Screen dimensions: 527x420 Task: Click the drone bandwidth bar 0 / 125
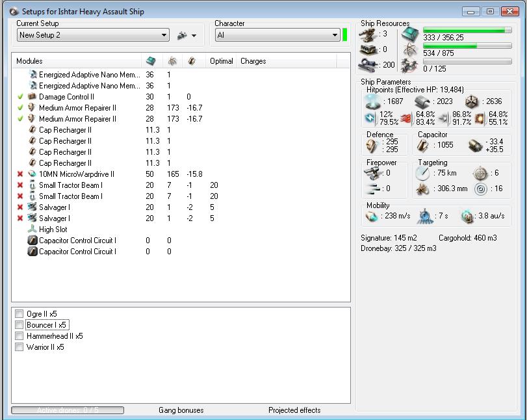coord(467,61)
